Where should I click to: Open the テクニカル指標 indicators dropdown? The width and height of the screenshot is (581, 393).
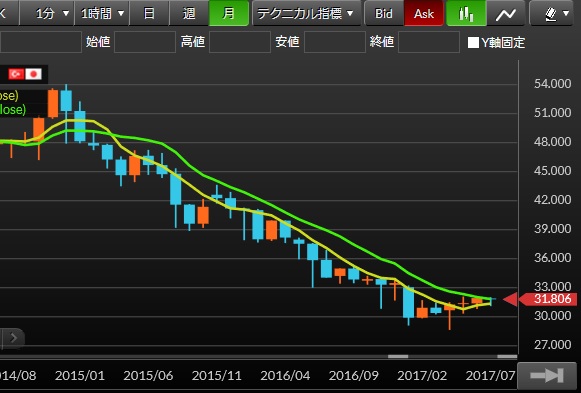point(306,13)
